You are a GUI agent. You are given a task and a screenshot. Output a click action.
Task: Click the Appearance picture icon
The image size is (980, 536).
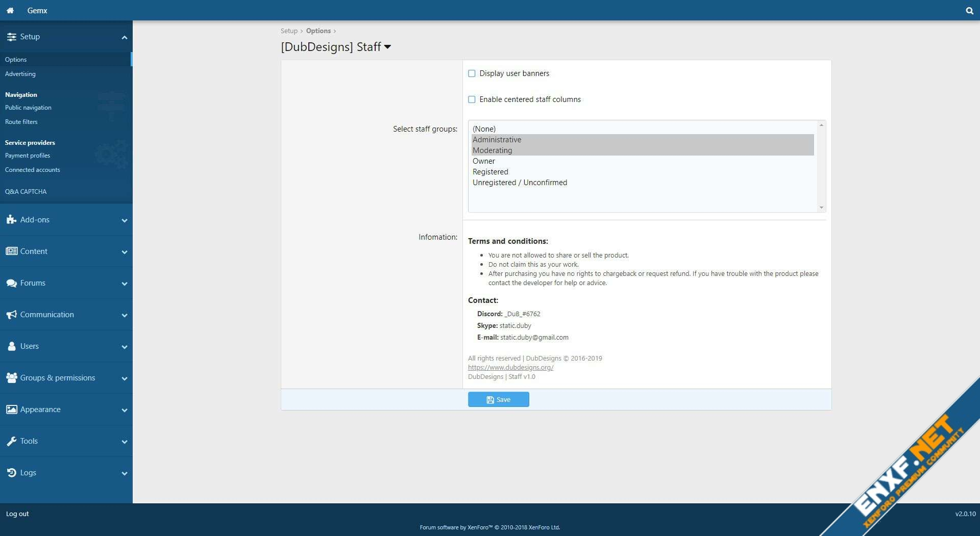pos(11,410)
